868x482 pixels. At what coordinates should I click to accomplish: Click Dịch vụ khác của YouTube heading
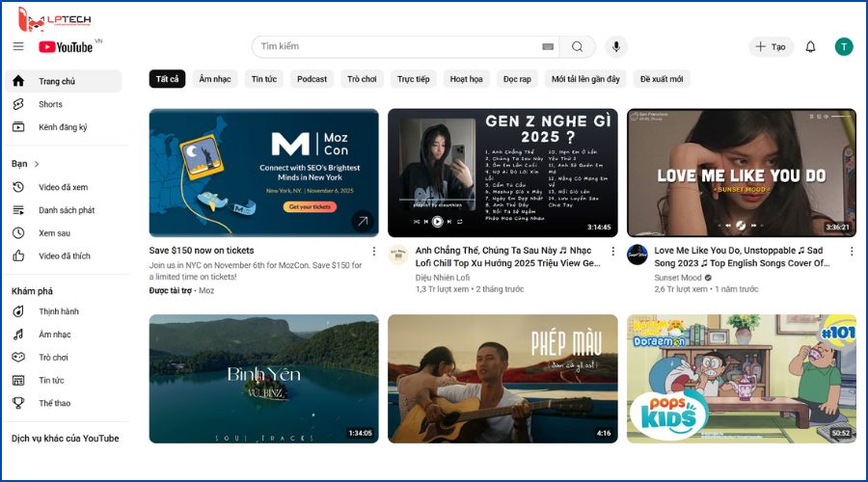pyautogui.click(x=66, y=439)
